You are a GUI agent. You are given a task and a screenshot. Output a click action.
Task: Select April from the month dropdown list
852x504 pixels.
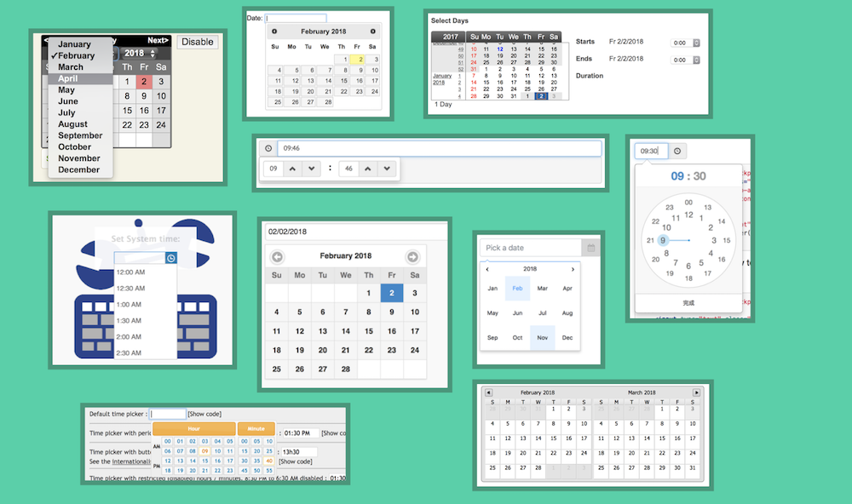tap(68, 78)
